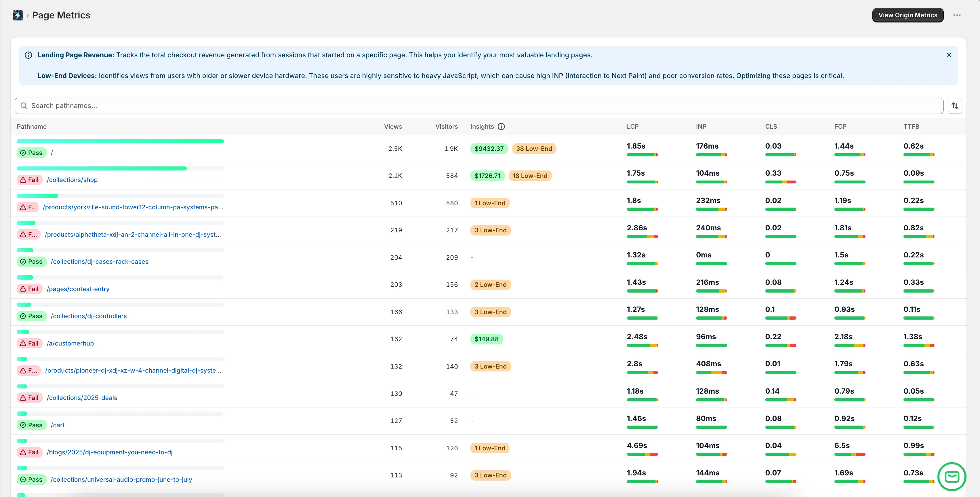Click the Fail badge on the blog post row
Image resolution: width=980 pixels, height=497 pixels.
pyautogui.click(x=30, y=452)
